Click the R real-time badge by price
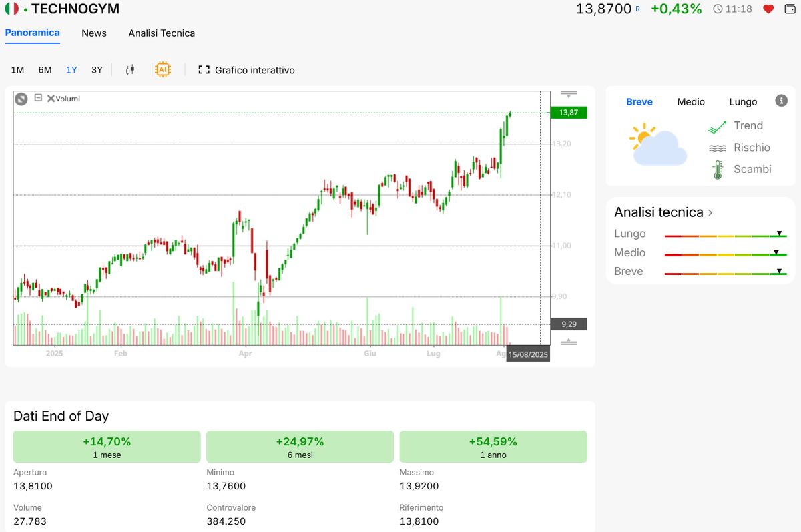This screenshot has height=532, width=801. pyautogui.click(x=637, y=9)
